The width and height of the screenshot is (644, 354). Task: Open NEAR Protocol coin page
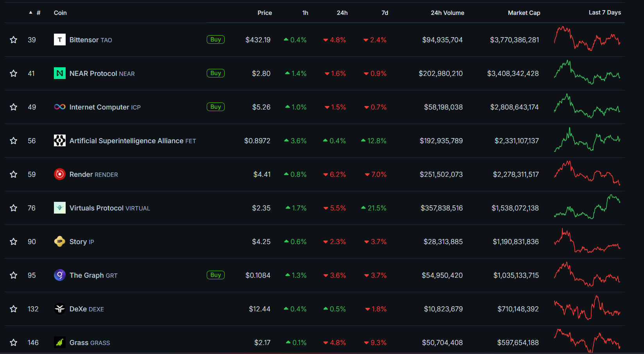(x=102, y=74)
